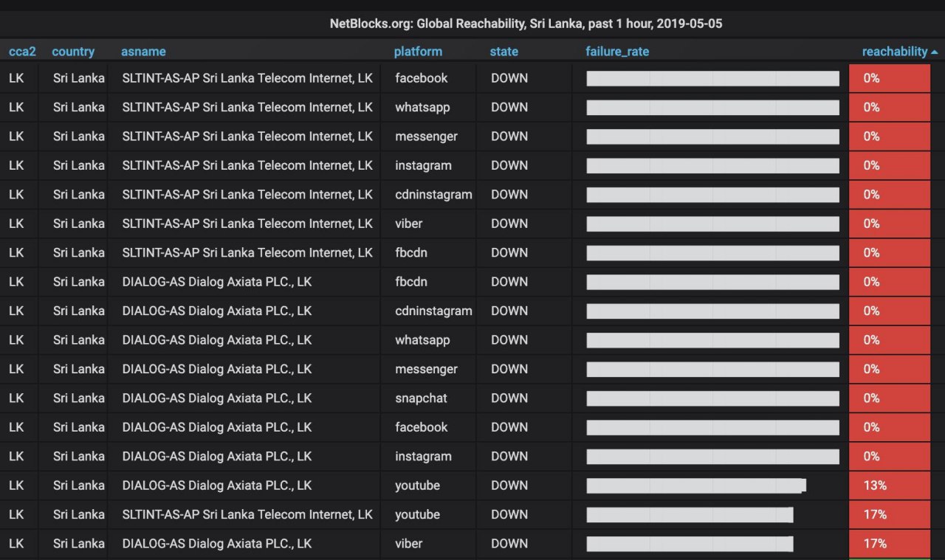Click Sri Lanka in the SLTINT youtube row
This screenshot has height=560, width=945.
[79, 515]
